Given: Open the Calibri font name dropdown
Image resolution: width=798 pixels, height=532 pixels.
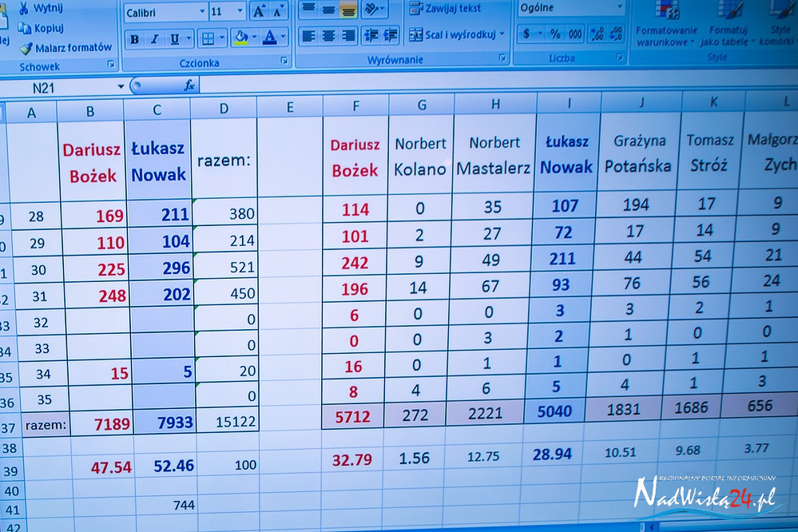Looking at the screenshot, I should [x=200, y=12].
